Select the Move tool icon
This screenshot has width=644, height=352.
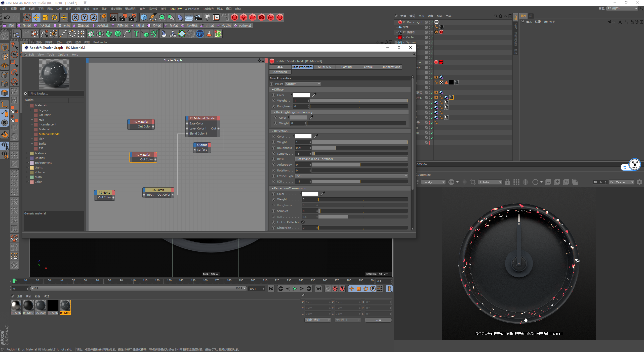[36, 17]
